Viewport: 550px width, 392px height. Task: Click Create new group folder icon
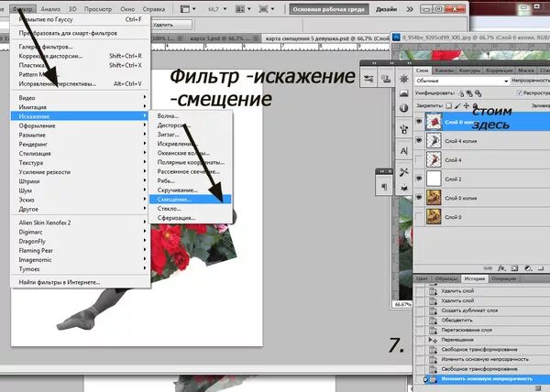(541, 268)
